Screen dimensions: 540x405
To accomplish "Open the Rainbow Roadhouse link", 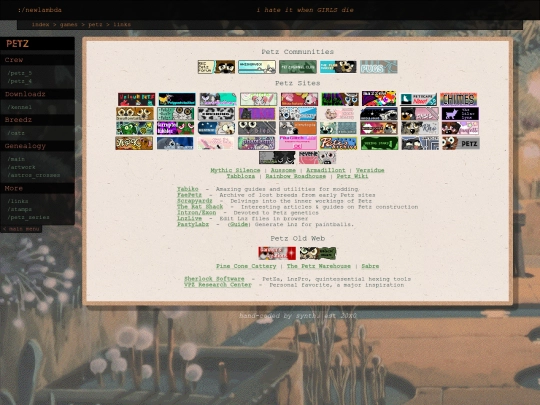I will [295, 176].
